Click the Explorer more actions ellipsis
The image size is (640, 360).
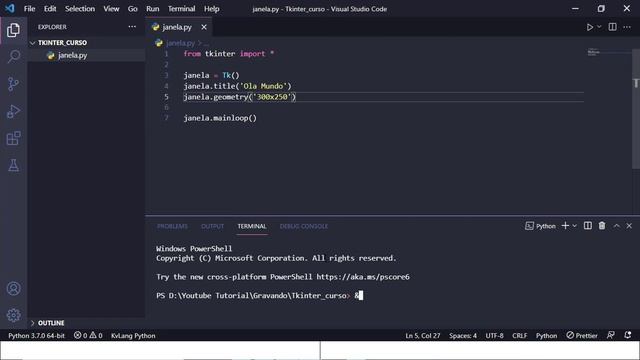coord(132,27)
